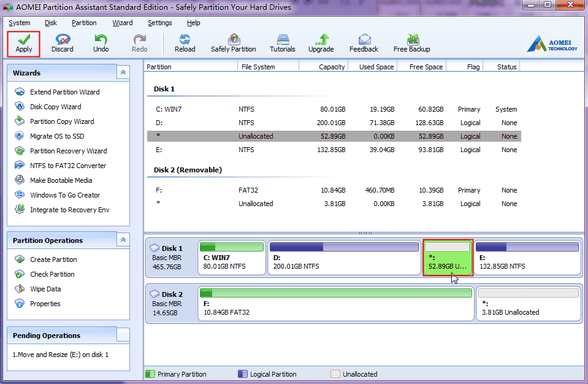
Task: Open Windows To Go Creator
Action: tap(65, 195)
